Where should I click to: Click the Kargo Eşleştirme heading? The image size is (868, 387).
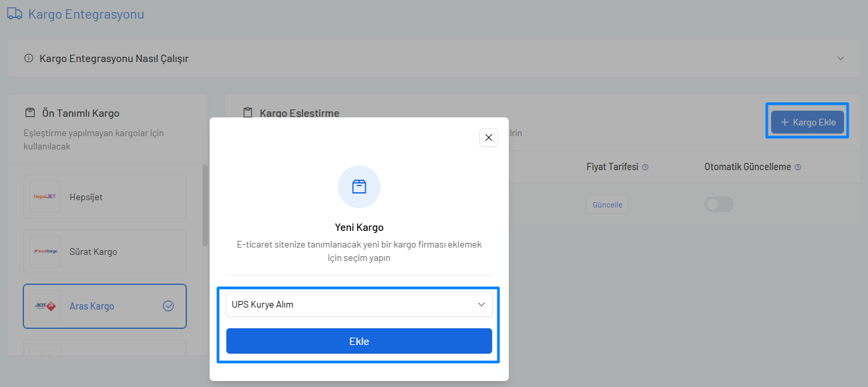(300, 113)
